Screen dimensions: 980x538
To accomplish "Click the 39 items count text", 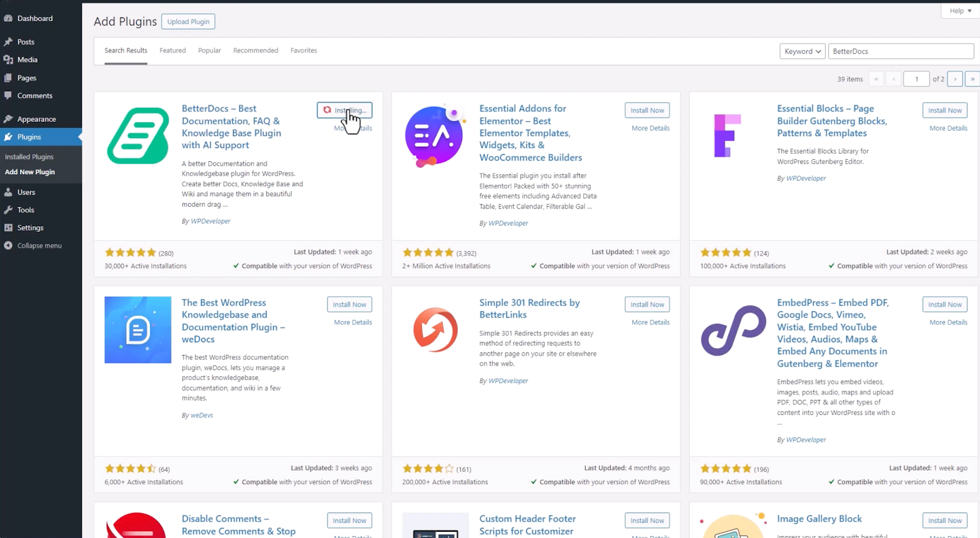I will tap(850, 79).
